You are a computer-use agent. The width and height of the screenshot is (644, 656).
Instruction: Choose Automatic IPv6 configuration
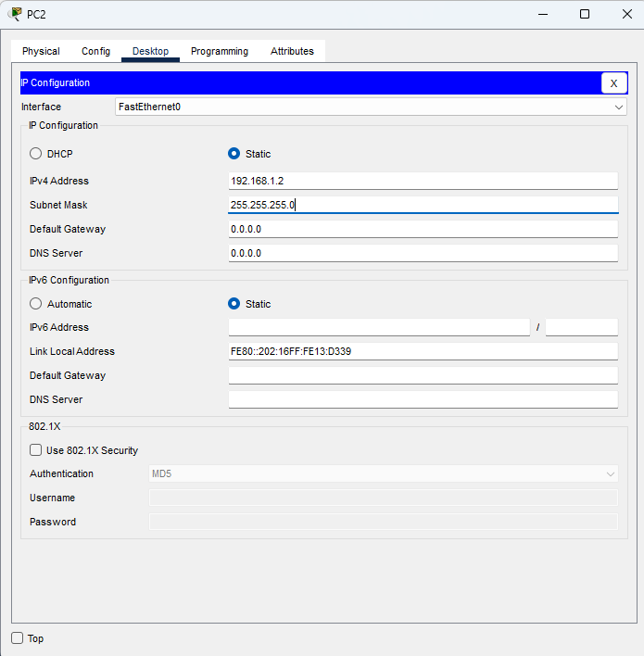[36, 304]
